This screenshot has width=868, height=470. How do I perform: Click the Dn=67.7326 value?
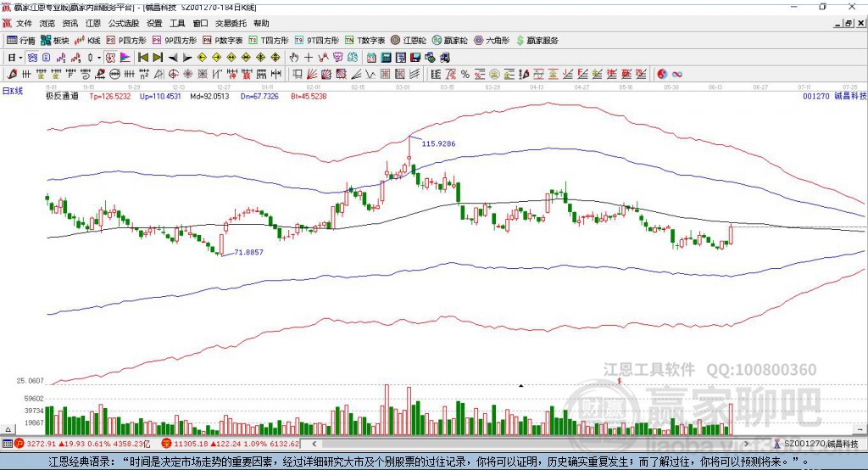(259, 97)
